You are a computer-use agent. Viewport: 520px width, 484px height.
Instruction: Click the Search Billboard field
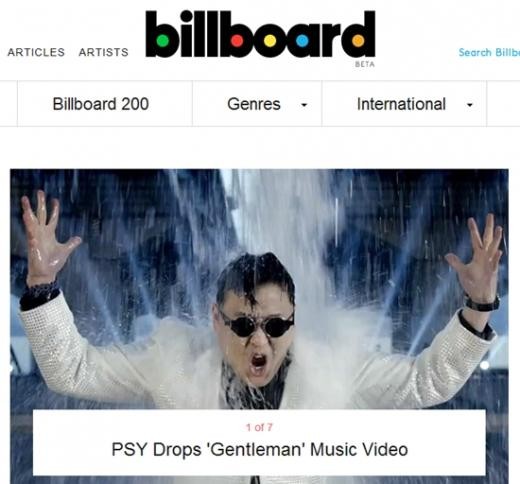489,53
